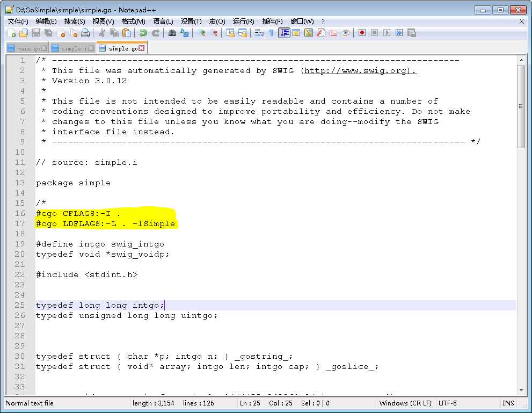
Task: Click the '#include <stdint.h>' code line
Action: (x=87, y=274)
